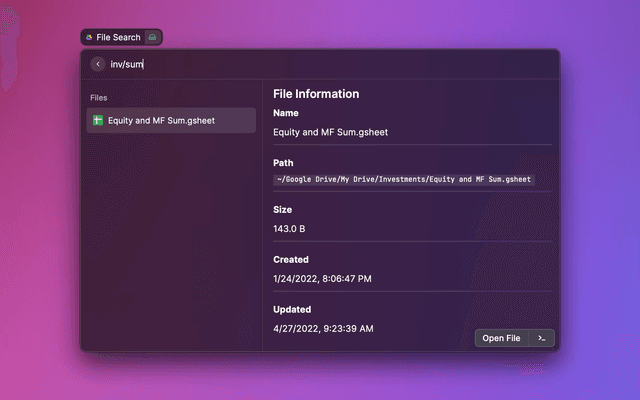Screen dimensions: 640x400
Task: Click the File Information heading
Action: [x=316, y=94]
